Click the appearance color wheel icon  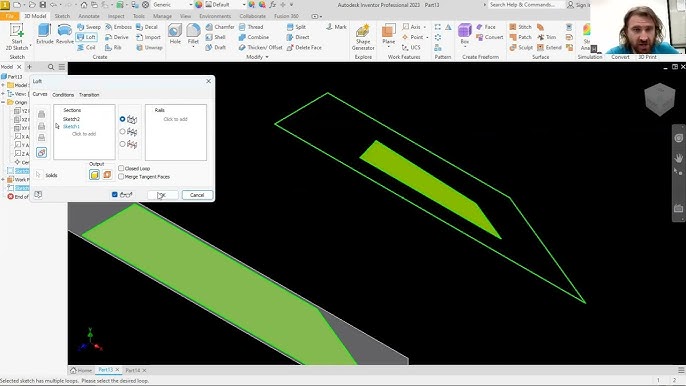199,4
